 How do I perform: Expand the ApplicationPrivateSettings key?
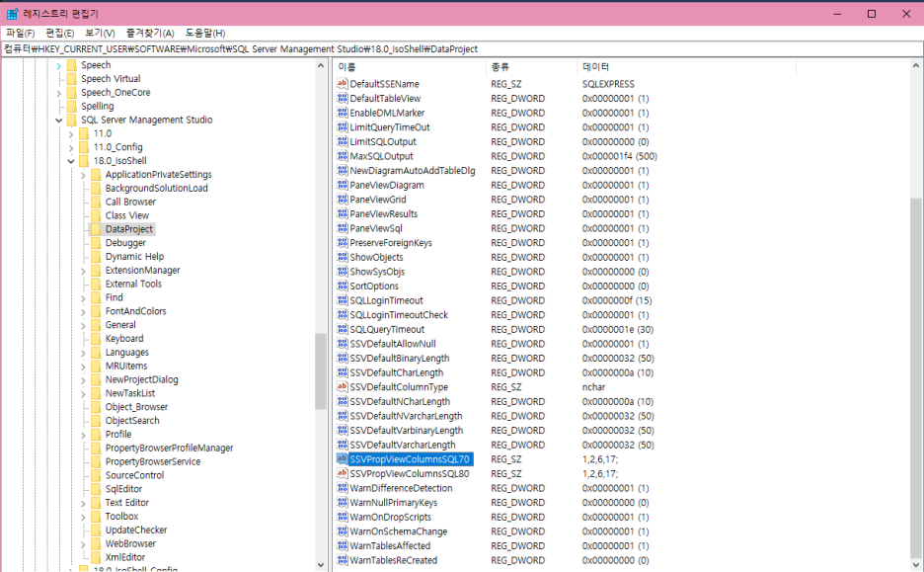tap(83, 175)
